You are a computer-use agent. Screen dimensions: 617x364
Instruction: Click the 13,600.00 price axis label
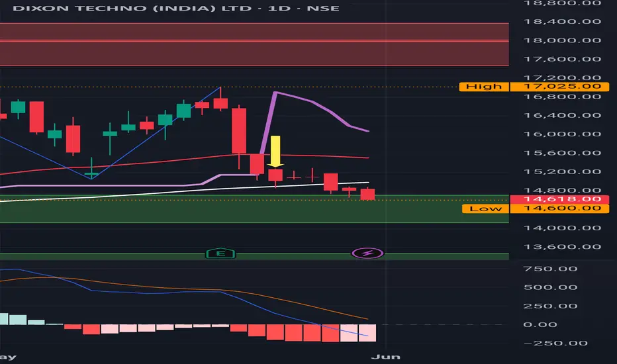click(x=563, y=247)
